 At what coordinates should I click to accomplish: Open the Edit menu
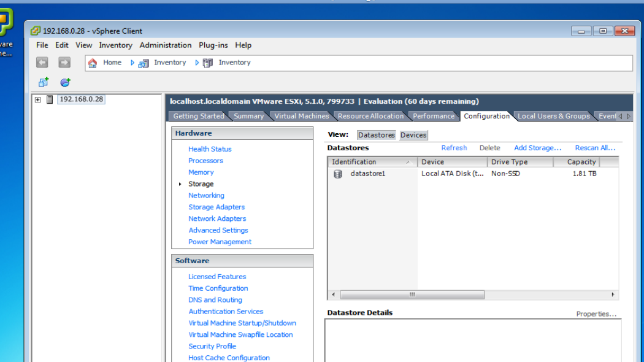click(61, 45)
